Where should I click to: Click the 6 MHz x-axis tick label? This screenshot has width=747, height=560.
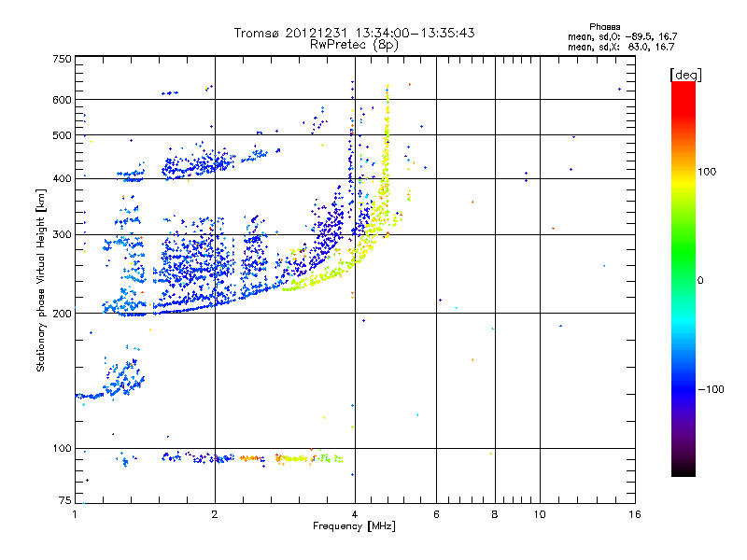(x=436, y=514)
